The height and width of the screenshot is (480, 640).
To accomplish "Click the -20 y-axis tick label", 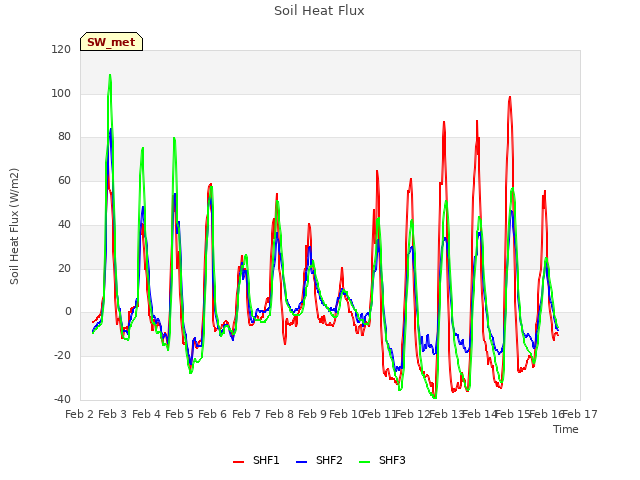I will click(62, 356).
